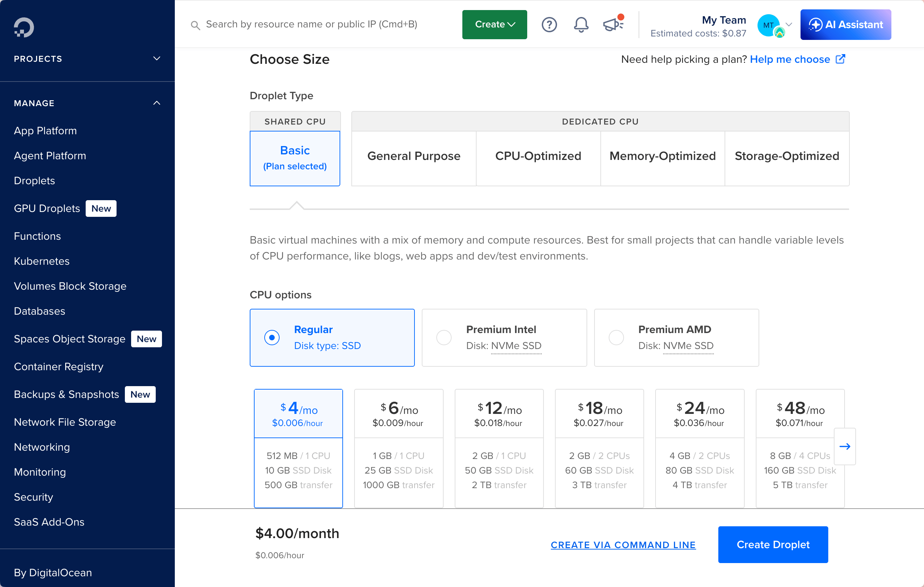Click the Help me choose external link icon

840,59
